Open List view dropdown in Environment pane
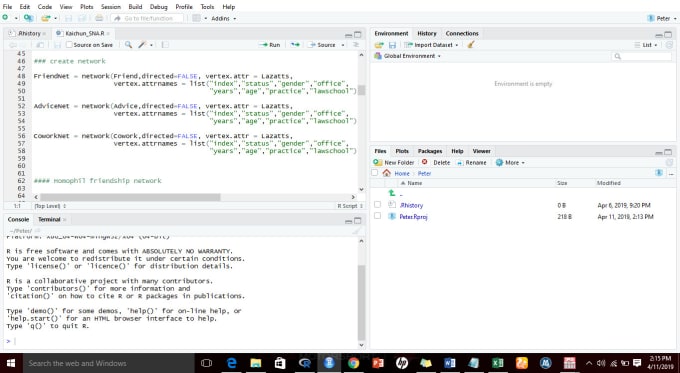Screen dimensions: 680x373 [x=646, y=45]
